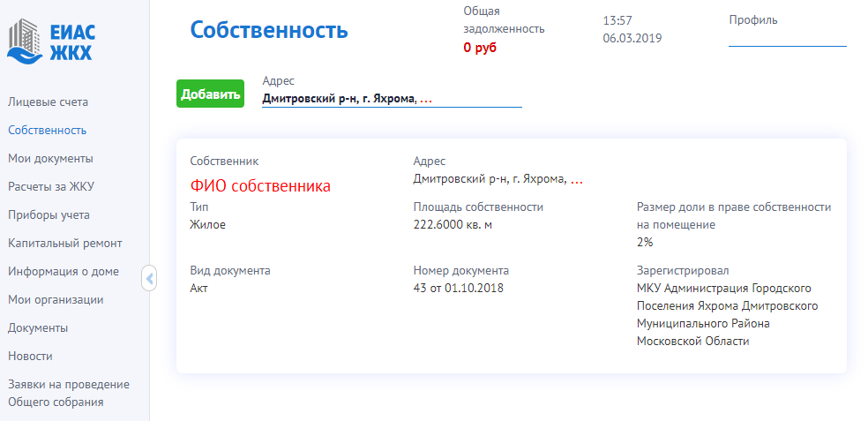The image size is (868, 421).
Task: Click the share value 2%
Action: click(645, 242)
